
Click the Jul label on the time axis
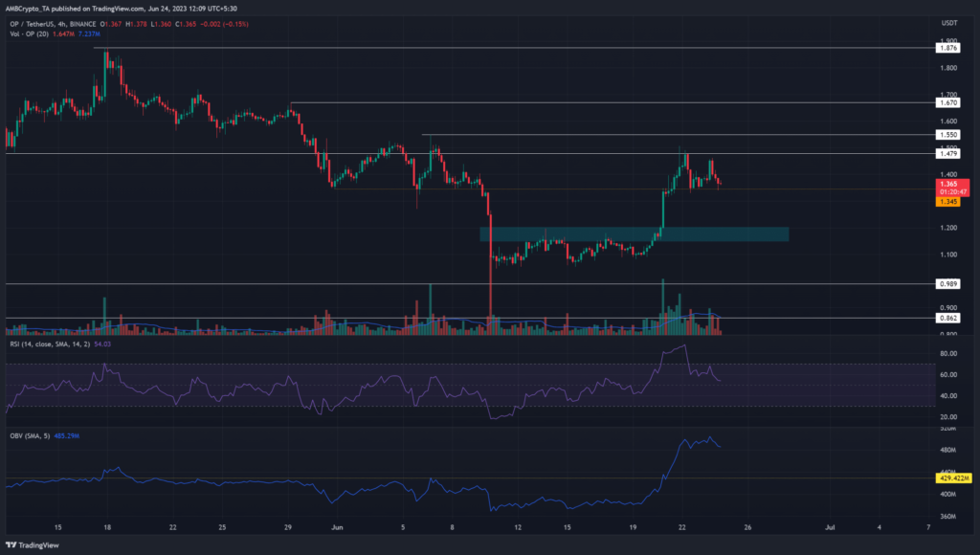click(x=830, y=526)
